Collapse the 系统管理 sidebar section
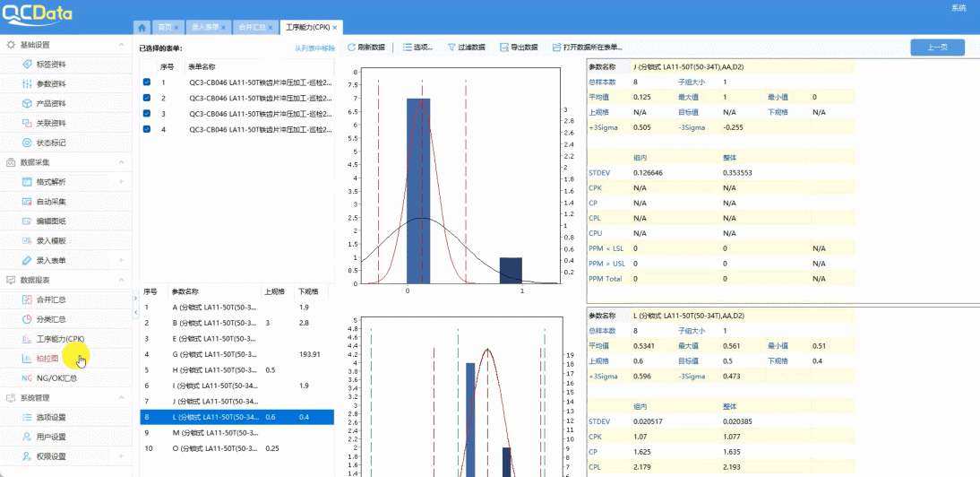The width and height of the screenshot is (980, 477). pos(121,397)
